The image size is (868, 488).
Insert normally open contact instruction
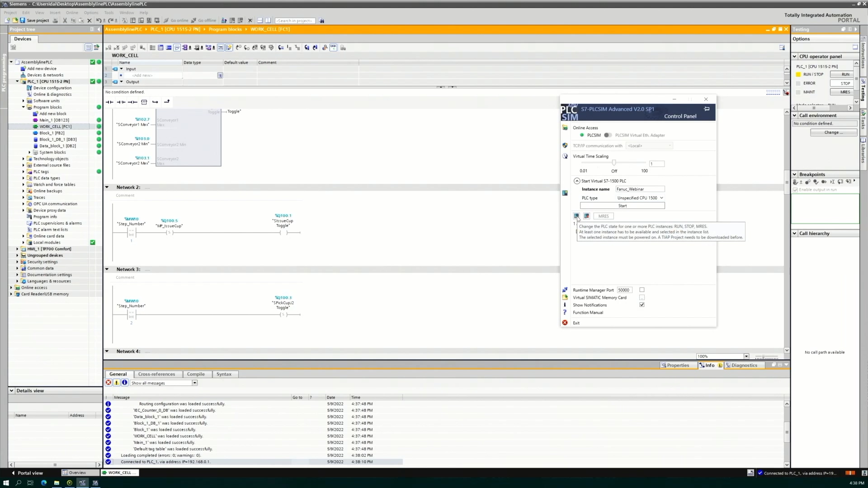109,102
